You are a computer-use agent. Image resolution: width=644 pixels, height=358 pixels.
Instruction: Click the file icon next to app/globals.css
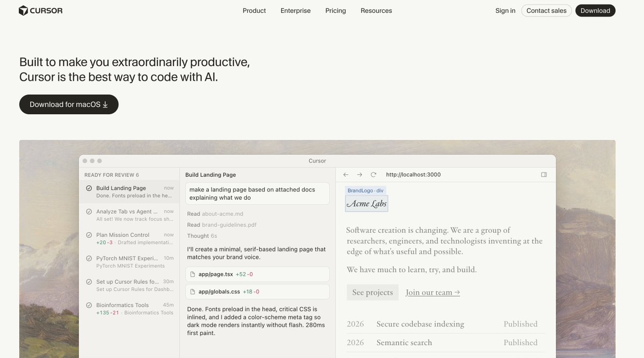click(x=193, y=292)
